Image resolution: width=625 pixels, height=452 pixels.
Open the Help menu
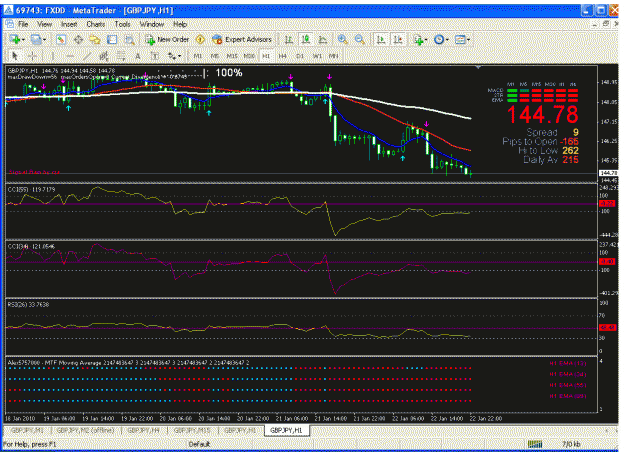click(x=180, y=24)
